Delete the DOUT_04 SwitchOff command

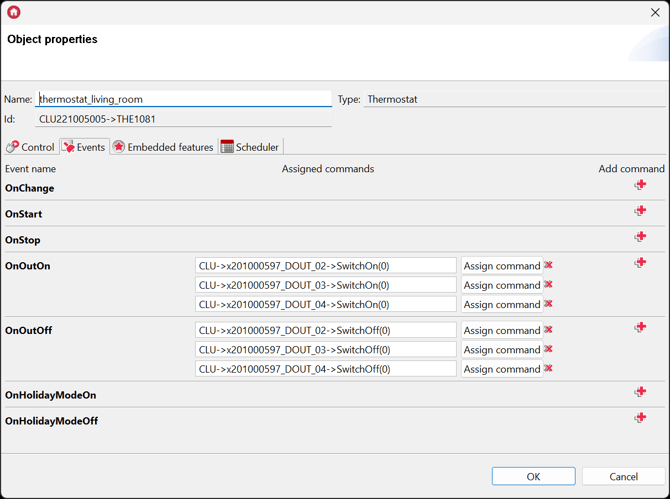(x=548, y=369)
